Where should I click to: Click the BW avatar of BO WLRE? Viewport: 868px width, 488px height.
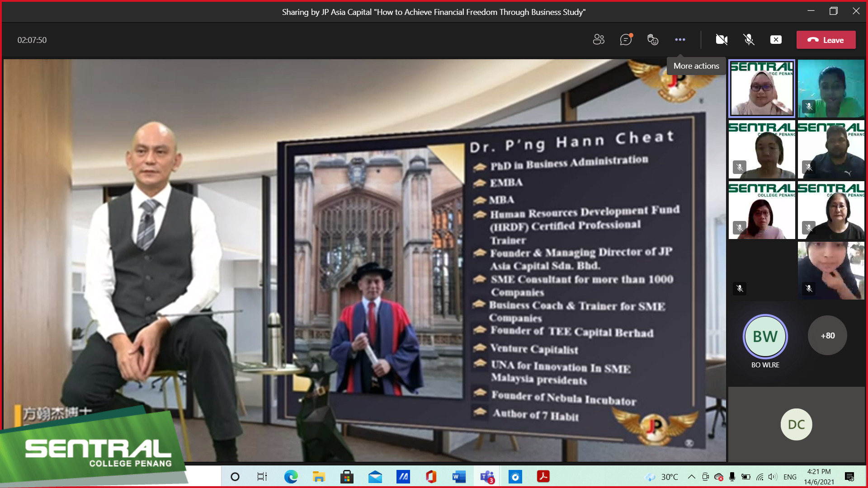coord(765,336)
